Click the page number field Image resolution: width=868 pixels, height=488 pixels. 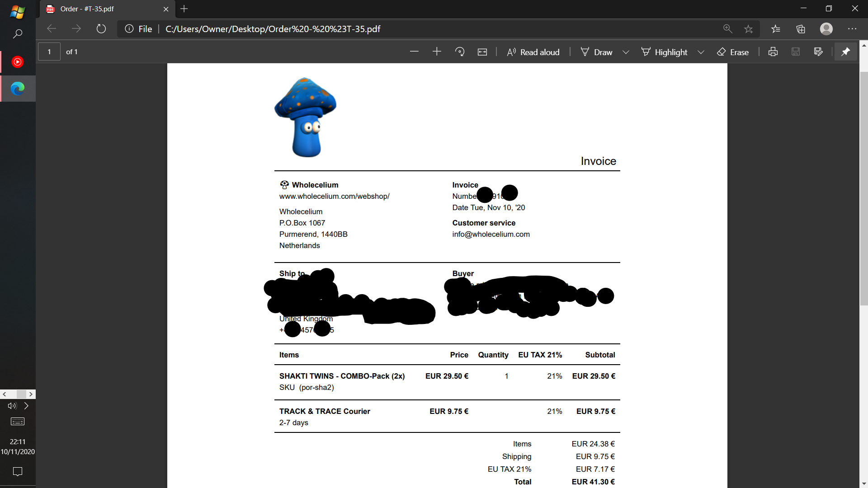(x=49, y=52)
